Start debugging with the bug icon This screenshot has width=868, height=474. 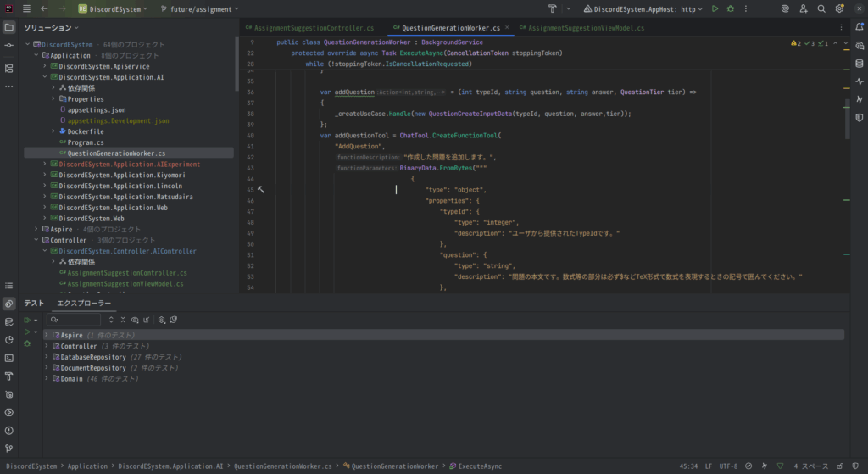tap(731, 8)
